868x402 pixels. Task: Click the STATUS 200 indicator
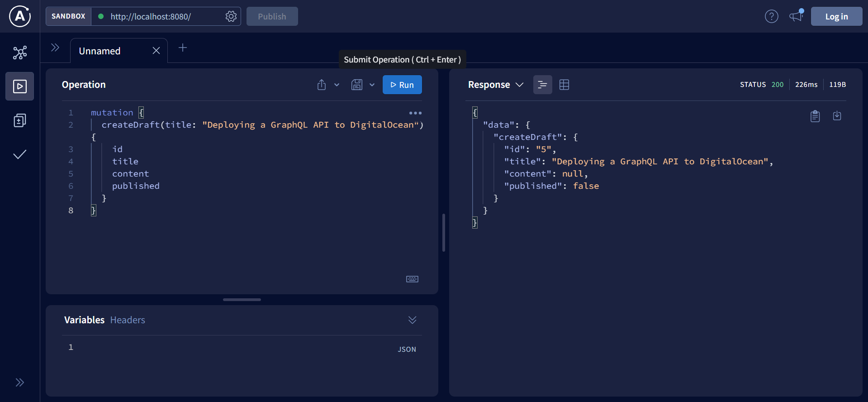coord(762,85)
